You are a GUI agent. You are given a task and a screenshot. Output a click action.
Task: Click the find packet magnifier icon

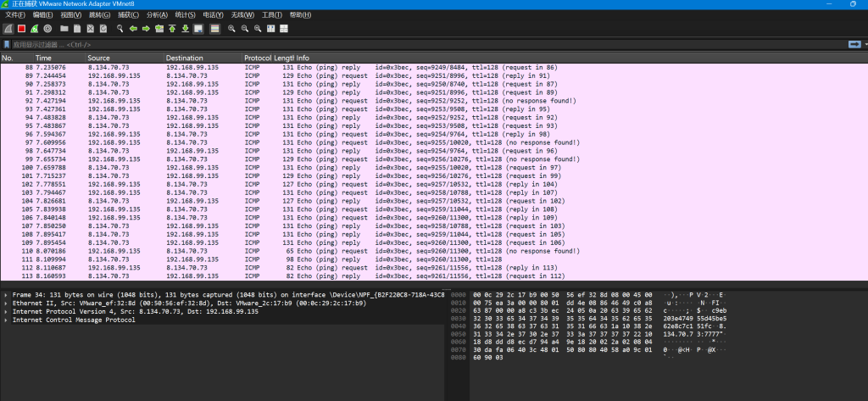(x=119, y=28)
